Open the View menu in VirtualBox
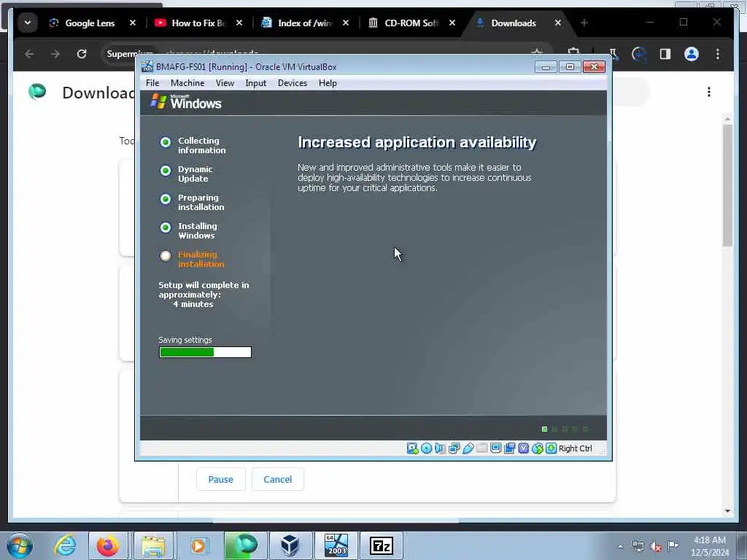Viewport: 747px width, 560px height. pos(225,83)
